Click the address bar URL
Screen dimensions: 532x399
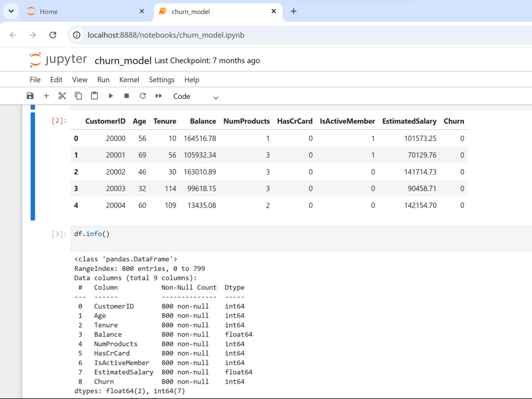tap(166, 35)
